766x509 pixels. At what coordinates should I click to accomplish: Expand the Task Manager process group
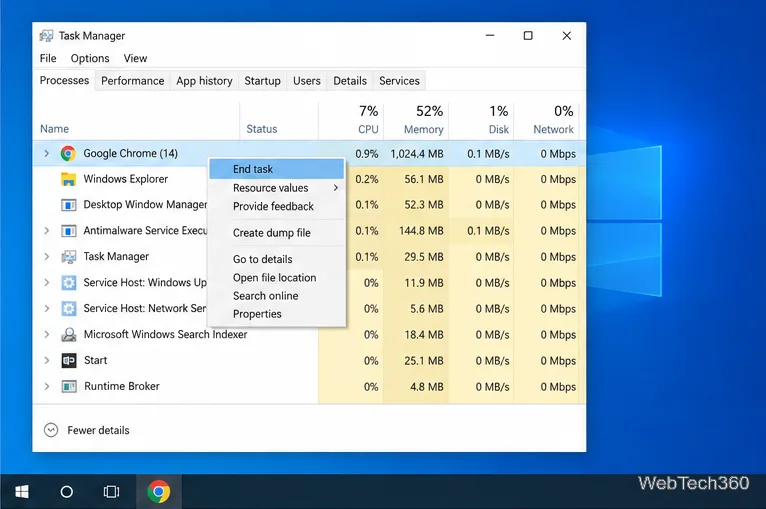coord(46,256)
